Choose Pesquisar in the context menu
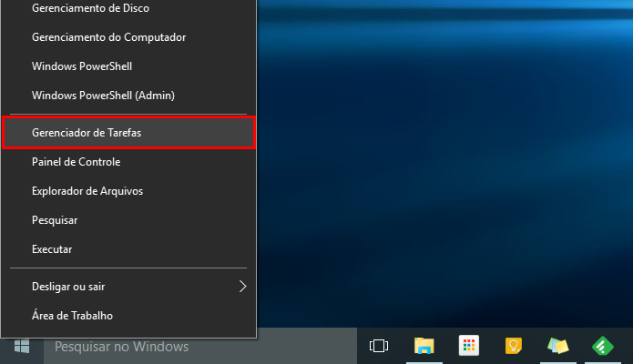Screen dimensions: 633x364 click(x=128, y=220)
